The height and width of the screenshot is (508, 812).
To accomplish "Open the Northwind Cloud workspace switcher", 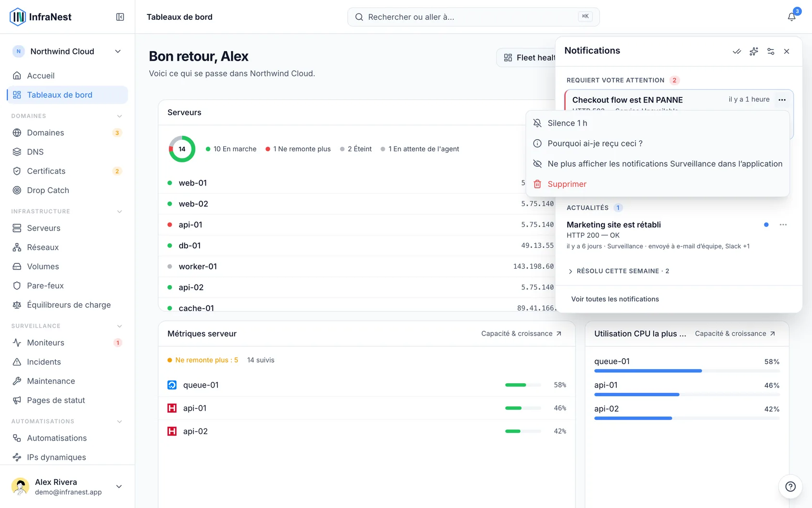I will [67, 52].
